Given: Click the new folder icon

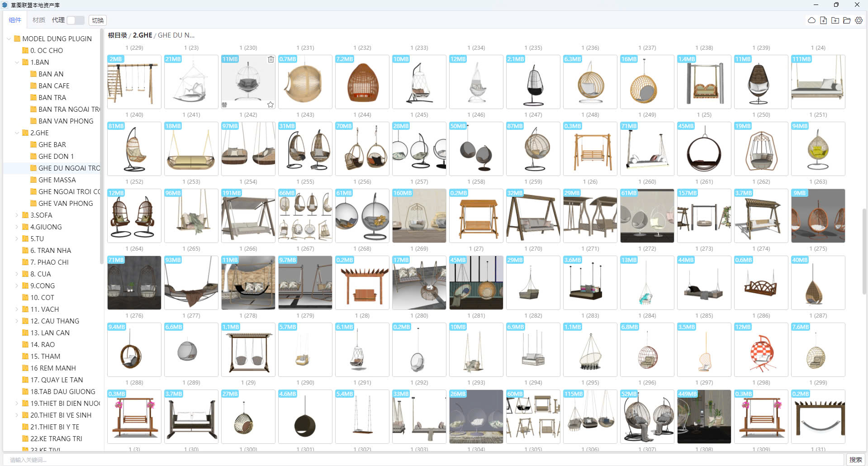Looking at the screenshot, I should click(x=835, y=20).
